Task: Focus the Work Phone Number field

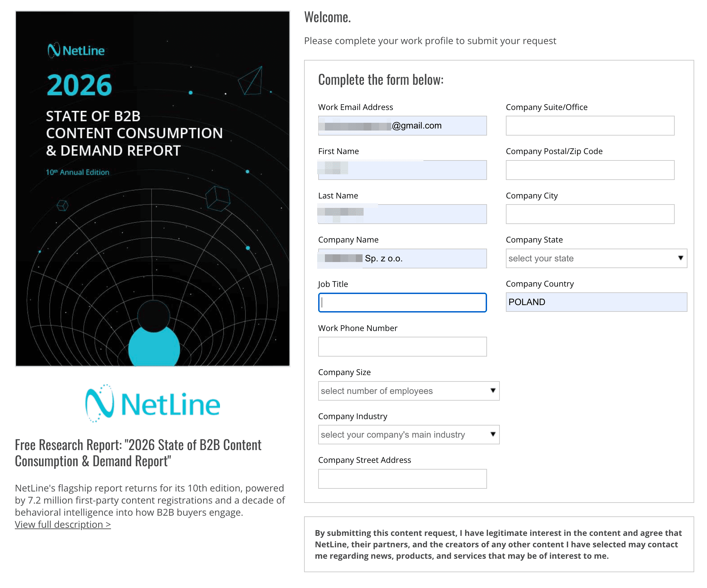Action: pyautogui.click(x=402, y=346)
